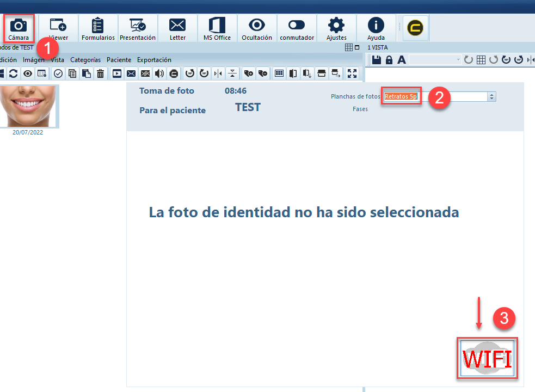Open the Viewer module
Image resolution: width=535 pixels, height=392 pixels.
pyautogui.click(x=58, y=29)
